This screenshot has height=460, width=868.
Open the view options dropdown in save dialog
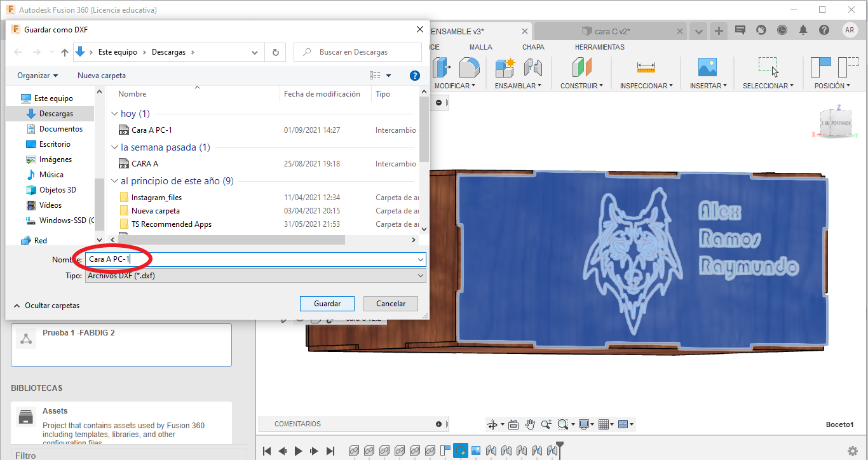pyautogui.click(x=388, y=76)
